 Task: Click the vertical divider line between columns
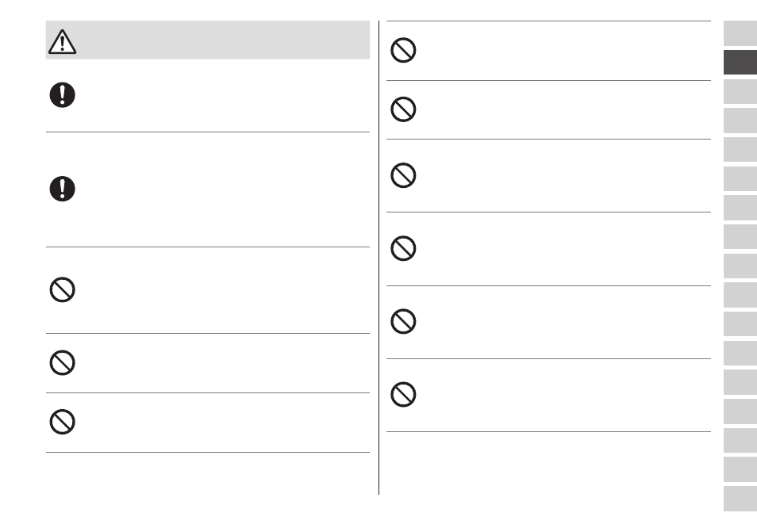pyautogui.click(x=379, y=258)
